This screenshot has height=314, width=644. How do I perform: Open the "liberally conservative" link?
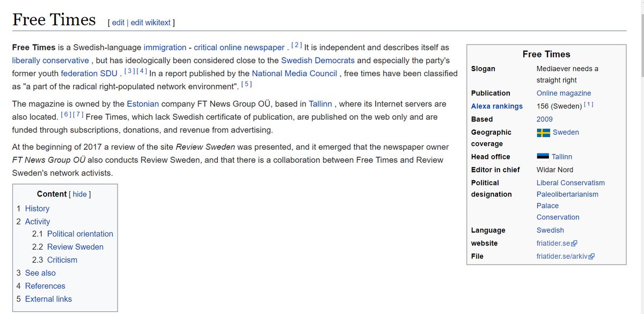click(x=50, y=60)
